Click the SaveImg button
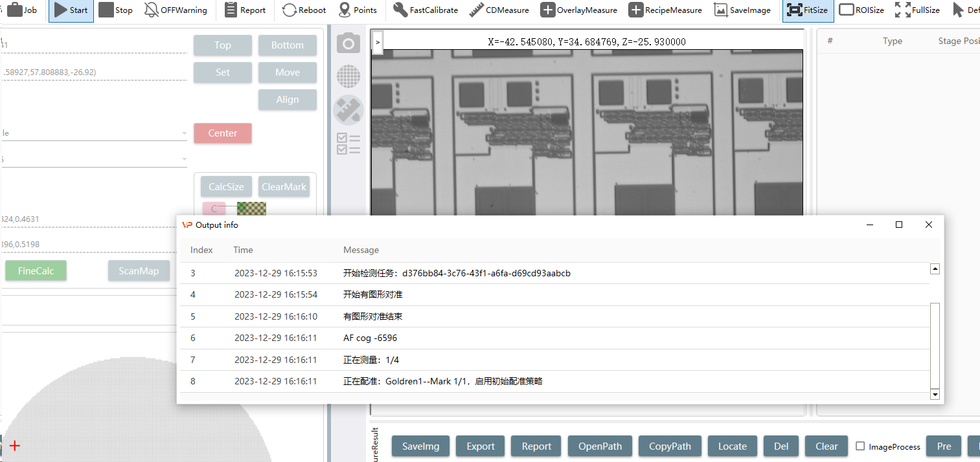The image size is (980, 462). tap(421, 446)
